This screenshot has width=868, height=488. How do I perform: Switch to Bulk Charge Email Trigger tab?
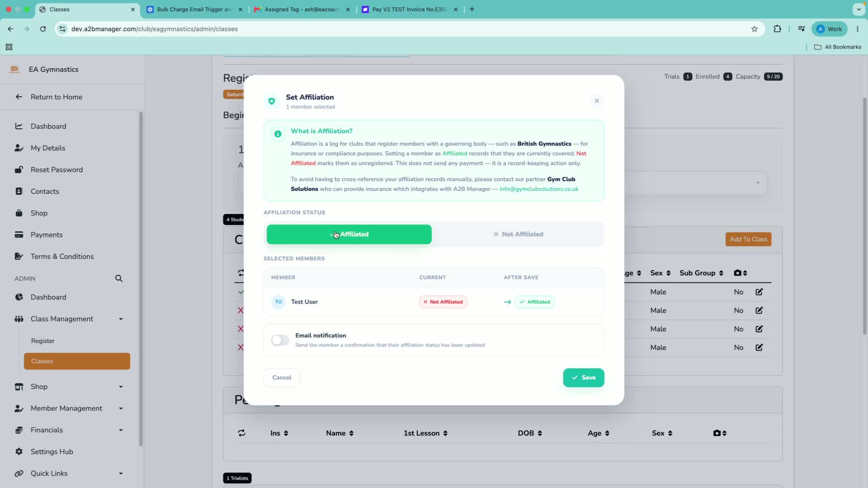(194, 9)
